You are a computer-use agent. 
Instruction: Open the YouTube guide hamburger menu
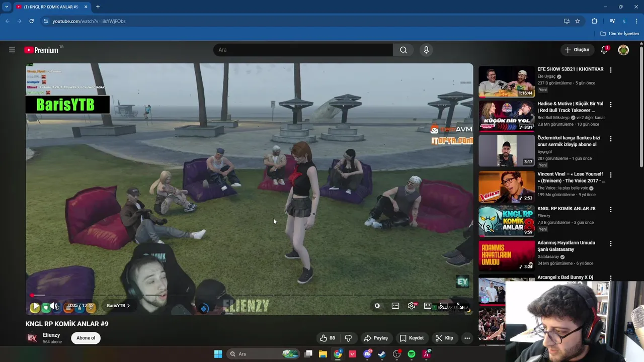(12, 50)
